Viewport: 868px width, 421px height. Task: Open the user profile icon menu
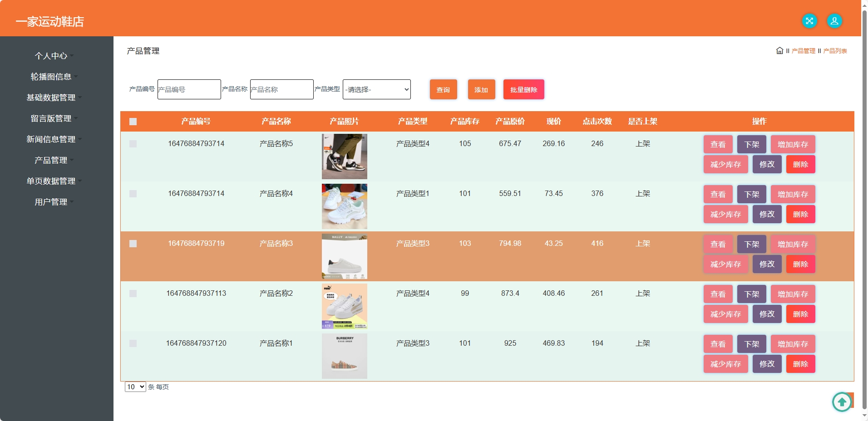pyautogui.click(x=834, y=21)
